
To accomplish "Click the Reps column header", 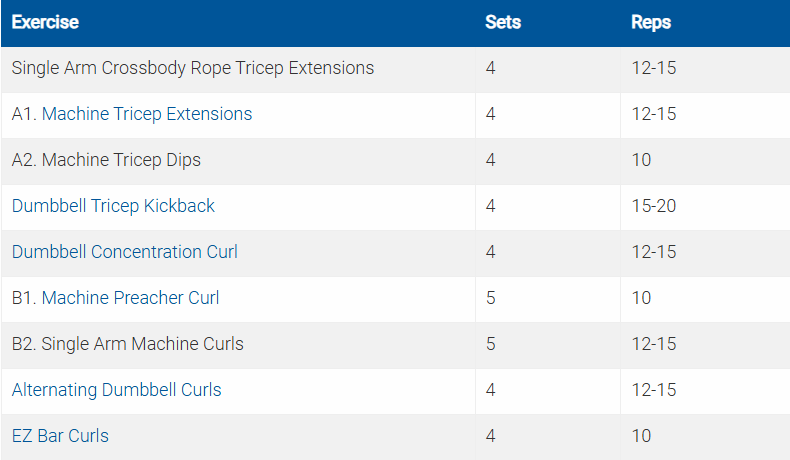I will coord(651,22).
